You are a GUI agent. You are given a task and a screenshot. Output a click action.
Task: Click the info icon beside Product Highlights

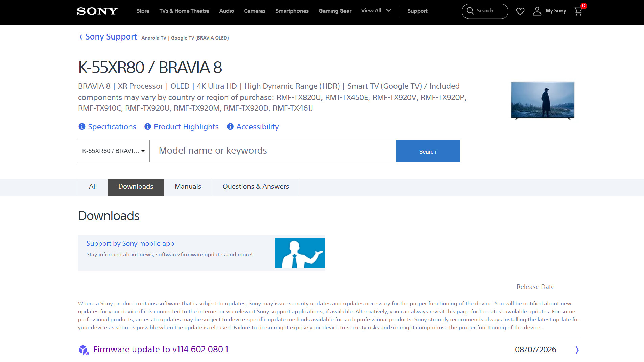point(148,127)
